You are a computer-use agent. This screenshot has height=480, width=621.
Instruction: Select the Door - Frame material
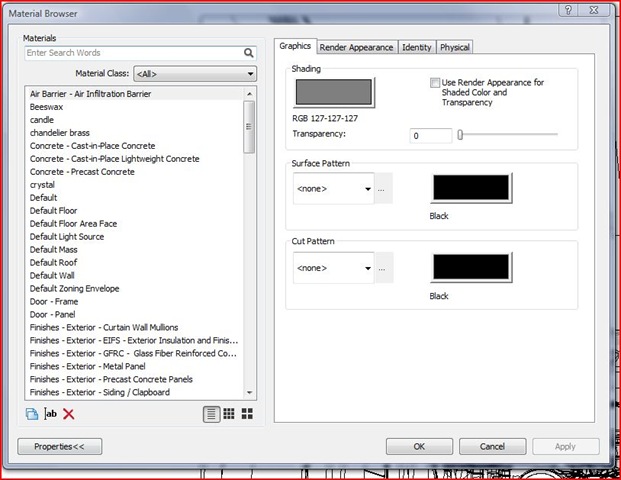click(135, 302)
